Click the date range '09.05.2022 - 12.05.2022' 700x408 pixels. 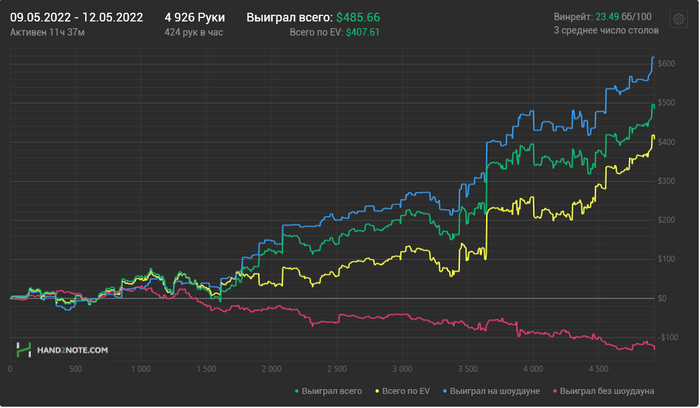tap(76, 17)
